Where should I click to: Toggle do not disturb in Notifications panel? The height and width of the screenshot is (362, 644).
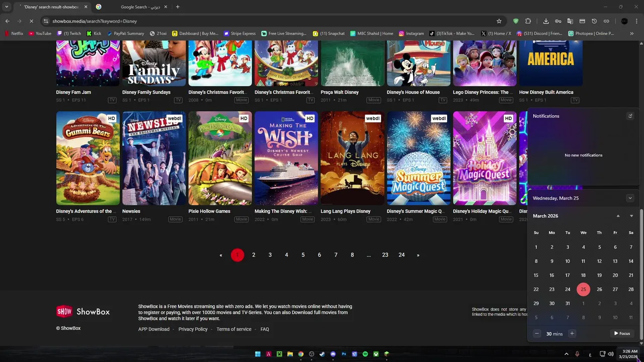630,116
